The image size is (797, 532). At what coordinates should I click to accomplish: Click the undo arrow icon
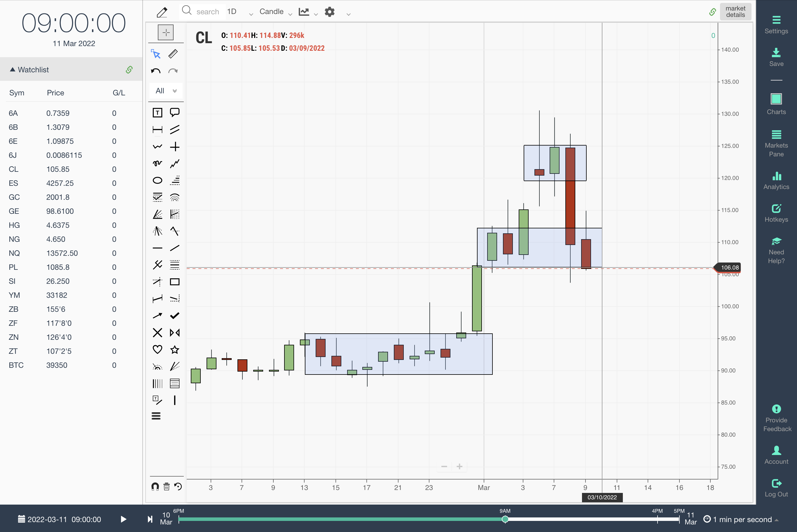[x=156, y=71]
